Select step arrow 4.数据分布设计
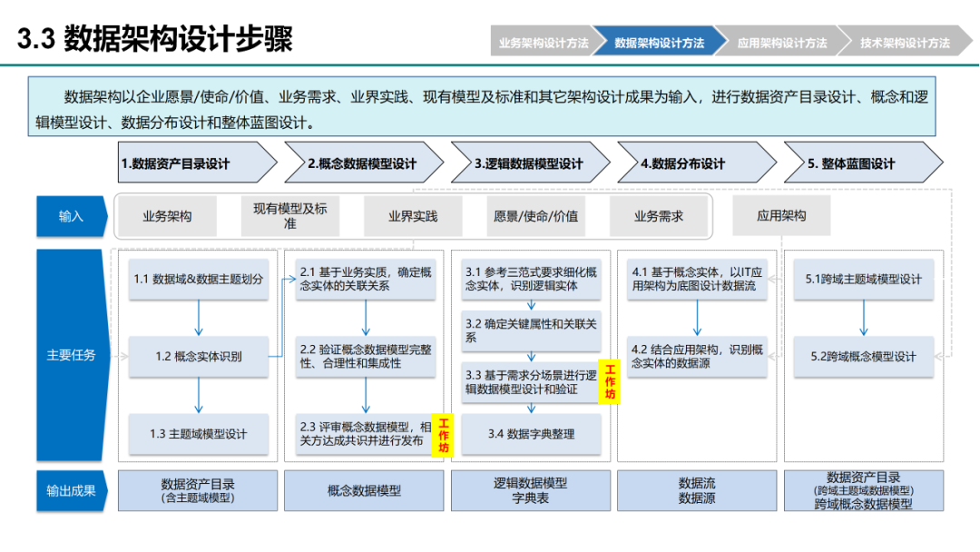The width and height of the screenshot is (980, 552). [x=697, y=163]
